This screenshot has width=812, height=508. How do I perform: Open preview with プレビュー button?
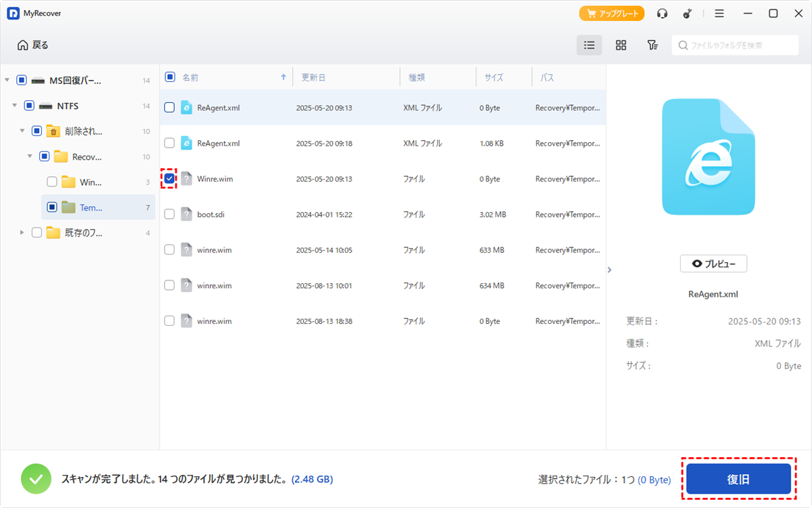coord(713,263)
